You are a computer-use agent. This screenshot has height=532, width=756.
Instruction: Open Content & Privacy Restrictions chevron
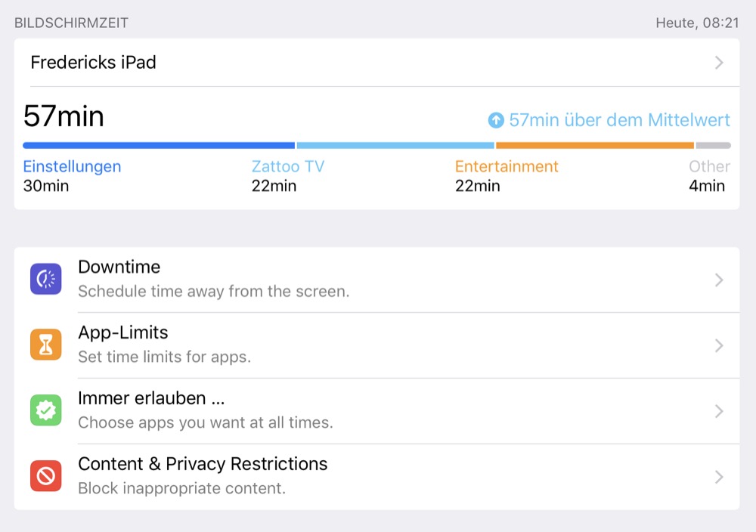coord(719,478)
